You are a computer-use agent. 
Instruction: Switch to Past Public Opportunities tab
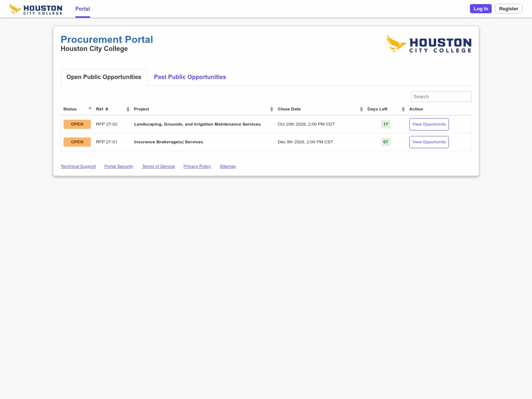(190, 77)
